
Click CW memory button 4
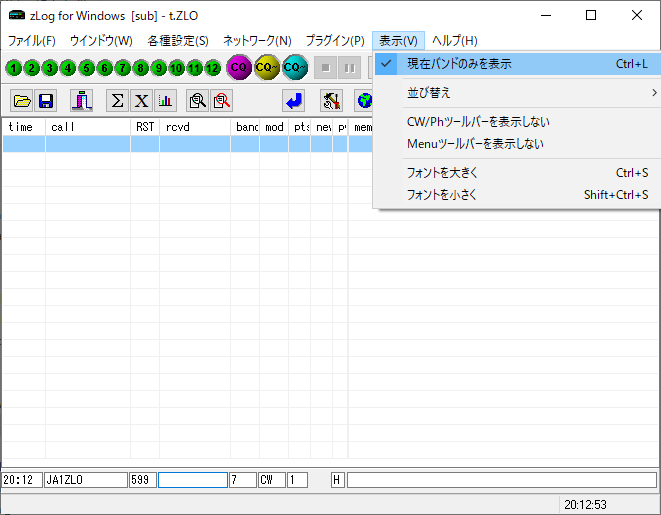pyautogui.click(x=68, y=68)
